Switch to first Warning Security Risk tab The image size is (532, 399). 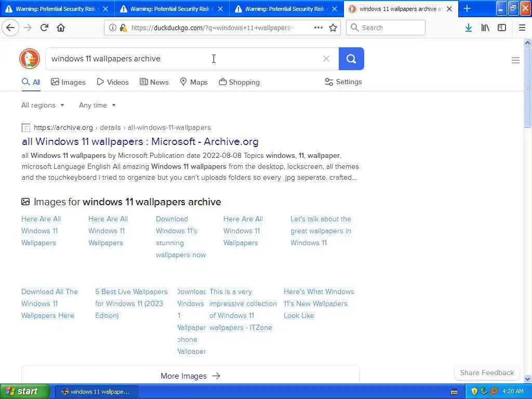tap(56, 9)
